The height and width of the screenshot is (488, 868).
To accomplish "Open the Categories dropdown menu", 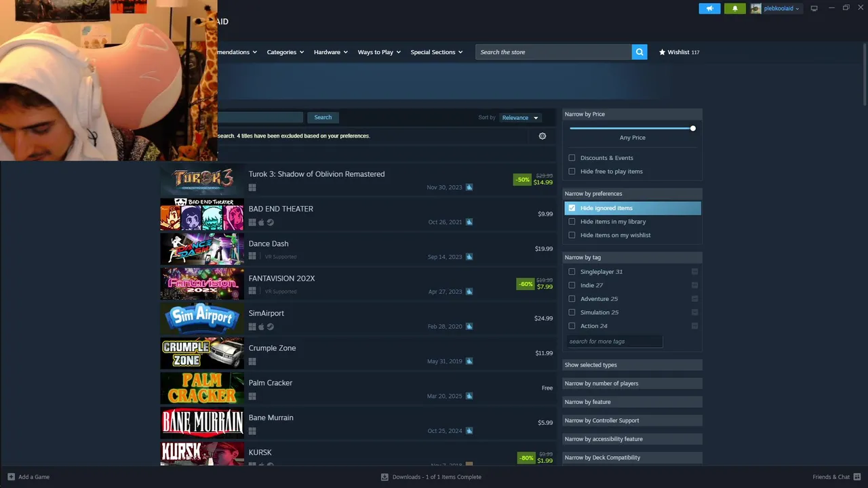I will coord(285,52).
